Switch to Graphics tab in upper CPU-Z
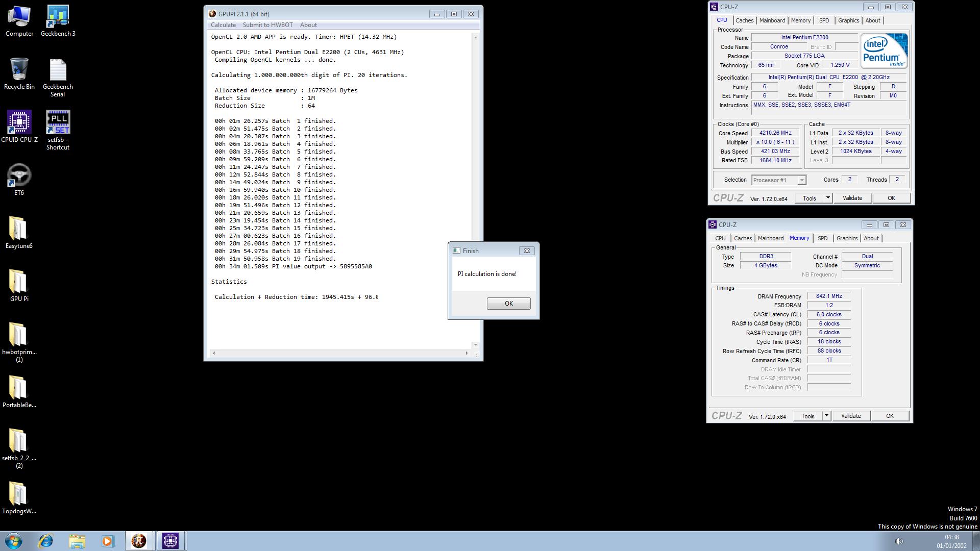Screen dimensions: 980x551 (848, 20)
